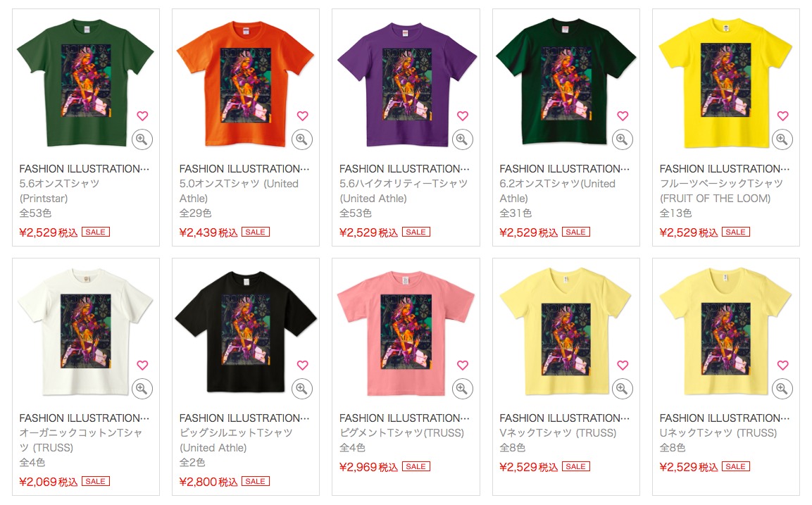This screenshot has width=812, height=505.
Task: Click magnifier icon on bright yellow T-shirt
Action: [x=782, y=139]
